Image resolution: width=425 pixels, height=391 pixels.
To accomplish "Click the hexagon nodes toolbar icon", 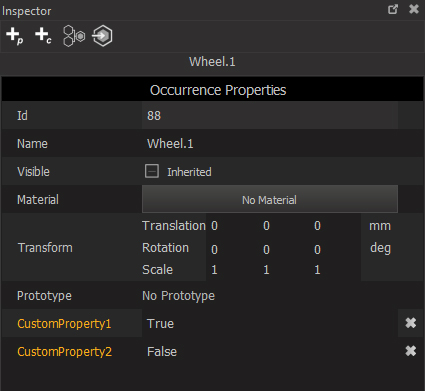I will point(74,36).
